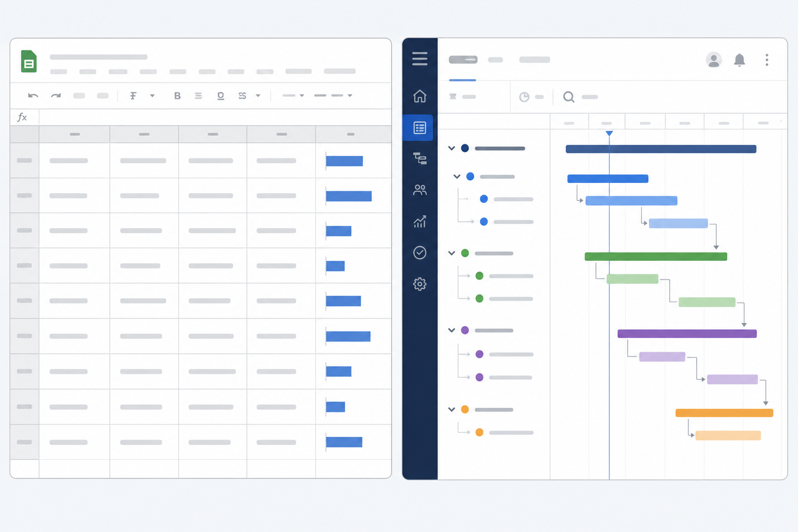
Task: Click the search magnifier in Gantt toolbar
Action: pos(569,97)
